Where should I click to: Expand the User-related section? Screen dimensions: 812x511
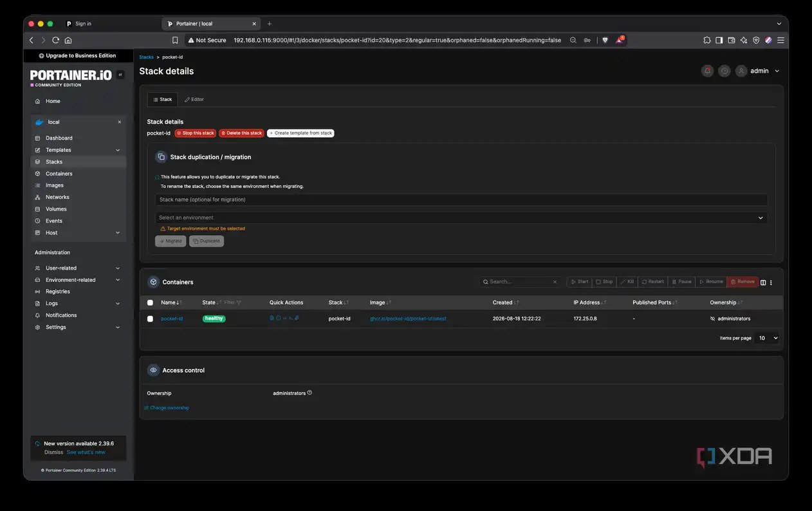tap(118, 268)
